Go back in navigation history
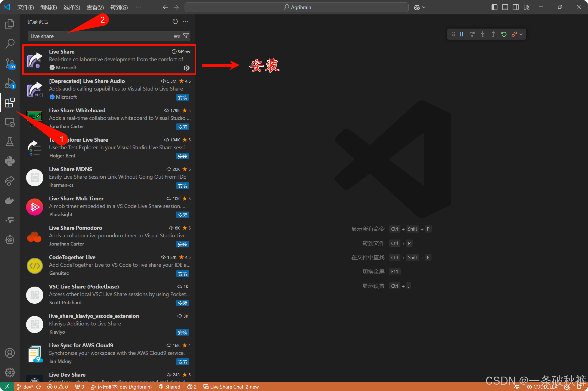Image resolution: width=588 pixels, height=391 pixels. coord(165,7)
